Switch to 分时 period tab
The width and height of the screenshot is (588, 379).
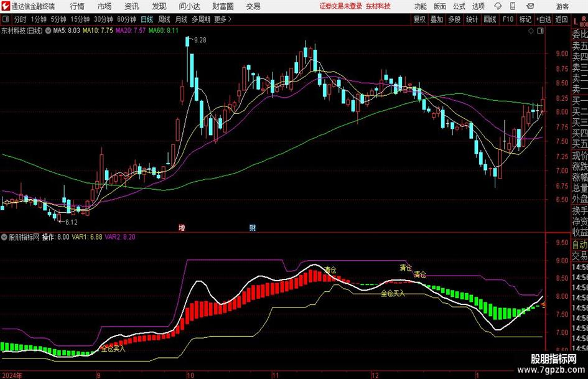click(x=21, y=19)
